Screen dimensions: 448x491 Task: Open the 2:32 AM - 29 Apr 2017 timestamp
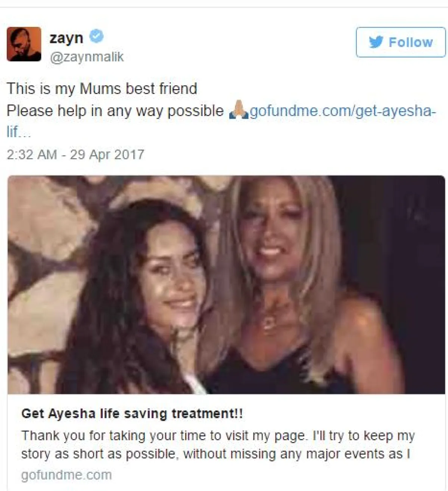[x=75, y=154]
